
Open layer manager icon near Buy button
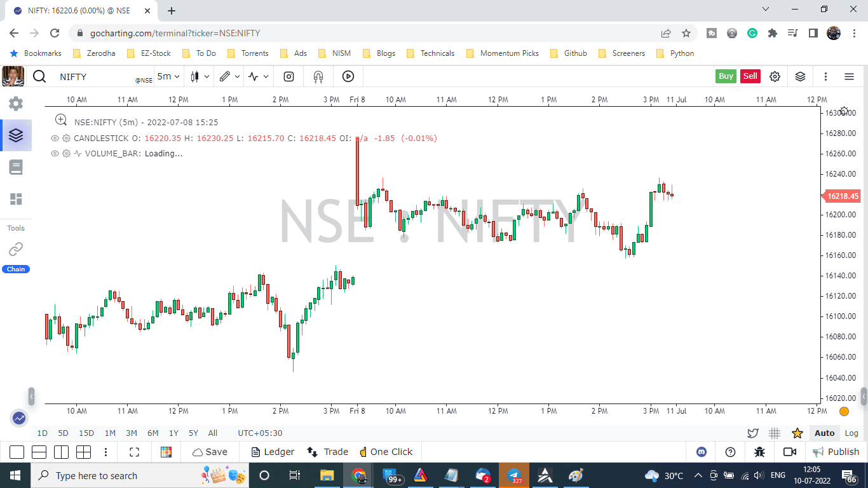(x=800, y=76)
